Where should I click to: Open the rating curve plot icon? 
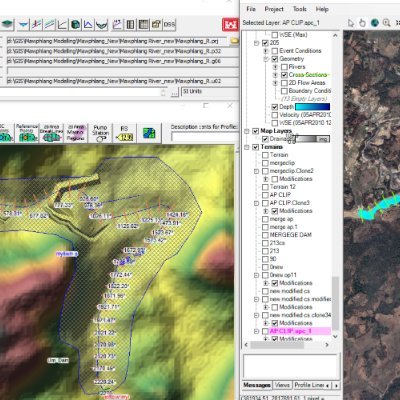pos(62,24)
